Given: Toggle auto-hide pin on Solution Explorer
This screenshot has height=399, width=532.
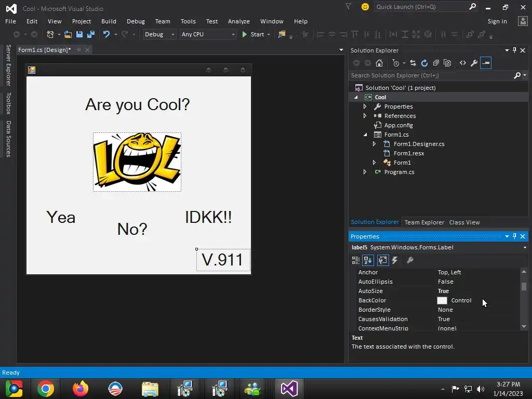Looking at the screenshot, I should coord(514,50).
